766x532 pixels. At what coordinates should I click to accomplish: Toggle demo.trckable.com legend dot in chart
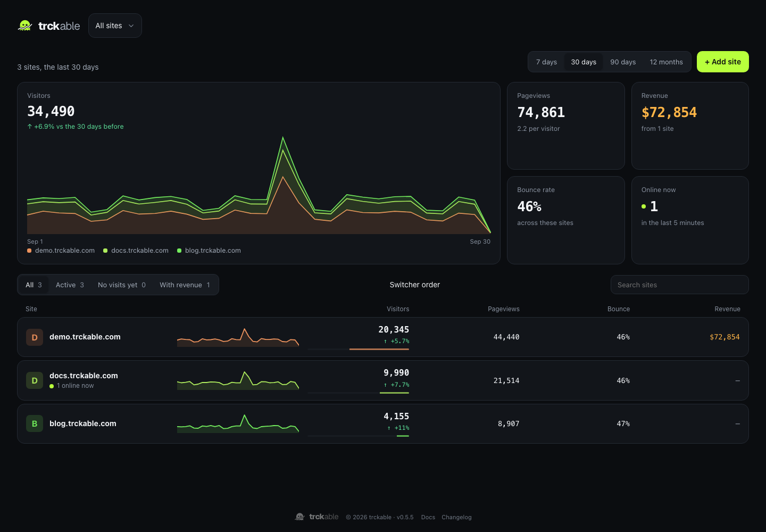(29, 251)
